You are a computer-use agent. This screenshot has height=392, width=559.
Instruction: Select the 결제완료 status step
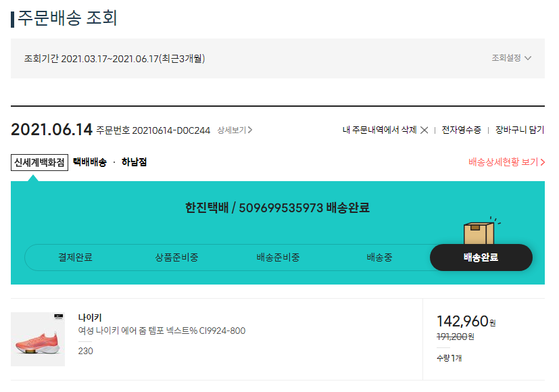pos(75,258)
